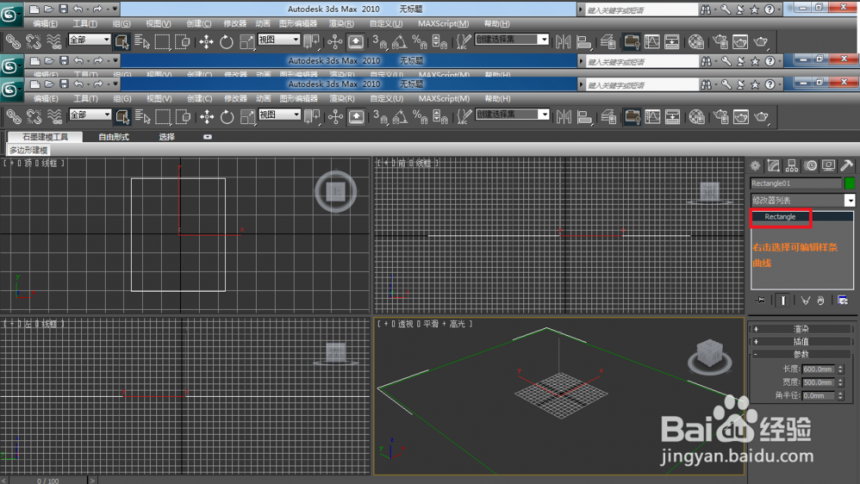The height and width of the screenshot is (484, 860).
Task: Select the Link tool in front window toolbar
Action: [13, 117]
